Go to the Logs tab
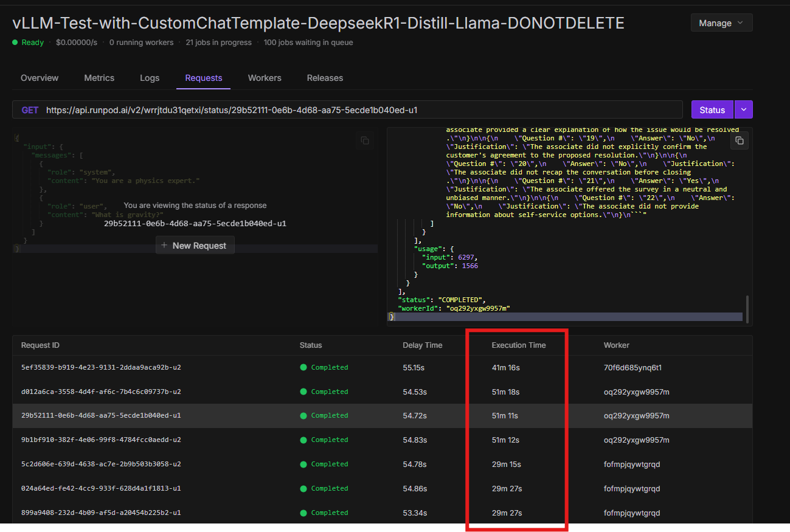The width and height of the screenshot is (790, 532). coord(150,78)
